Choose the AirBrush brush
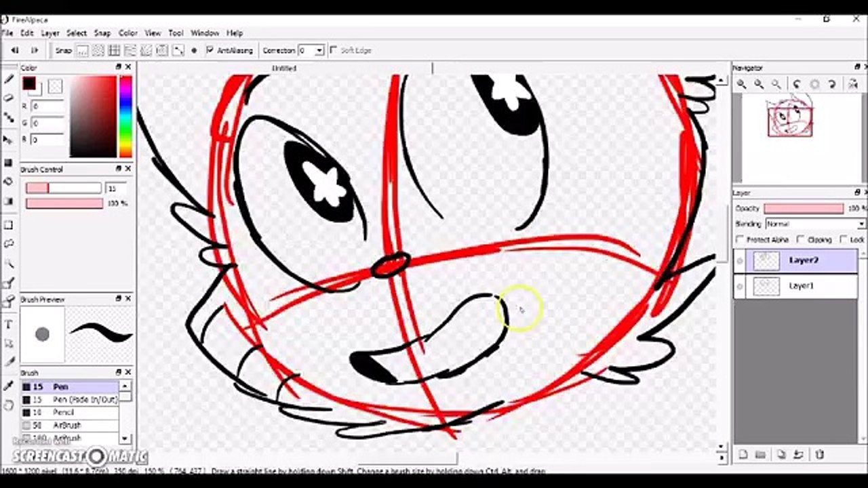The height and width of the screenshot is (488, 868). point(70,426)
